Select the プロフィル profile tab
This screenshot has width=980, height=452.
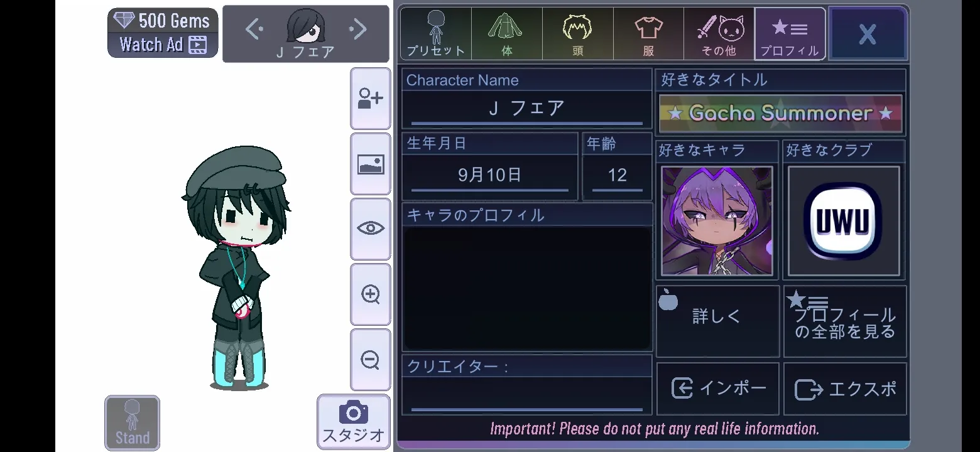[790, 34]
